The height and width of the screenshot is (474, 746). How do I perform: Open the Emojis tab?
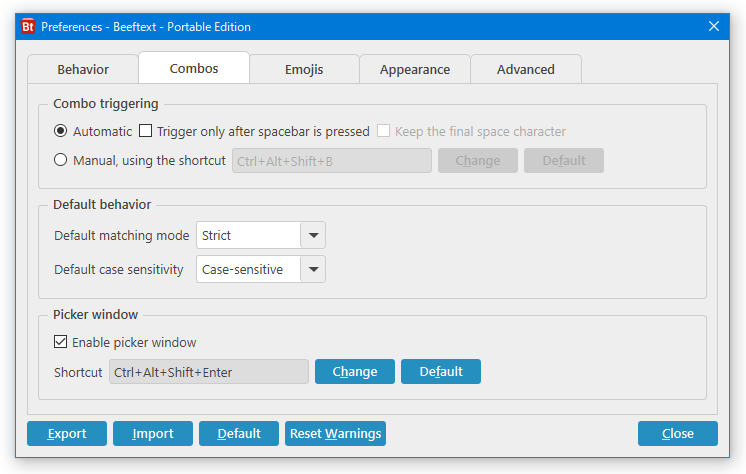[304, 69]
